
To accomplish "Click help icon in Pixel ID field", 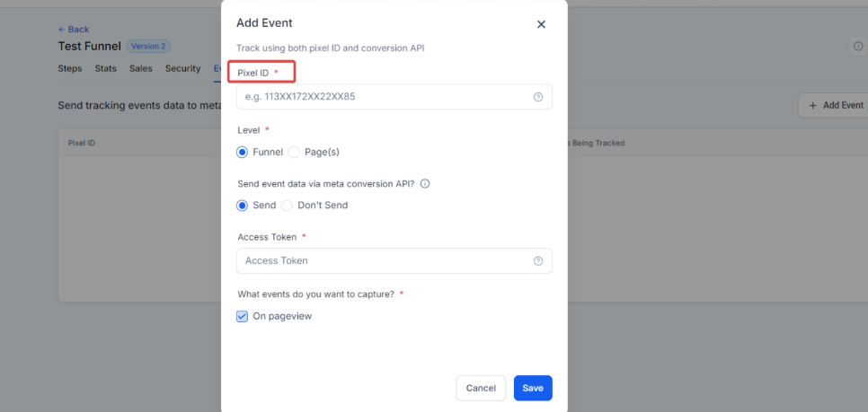I will point(538,97).
